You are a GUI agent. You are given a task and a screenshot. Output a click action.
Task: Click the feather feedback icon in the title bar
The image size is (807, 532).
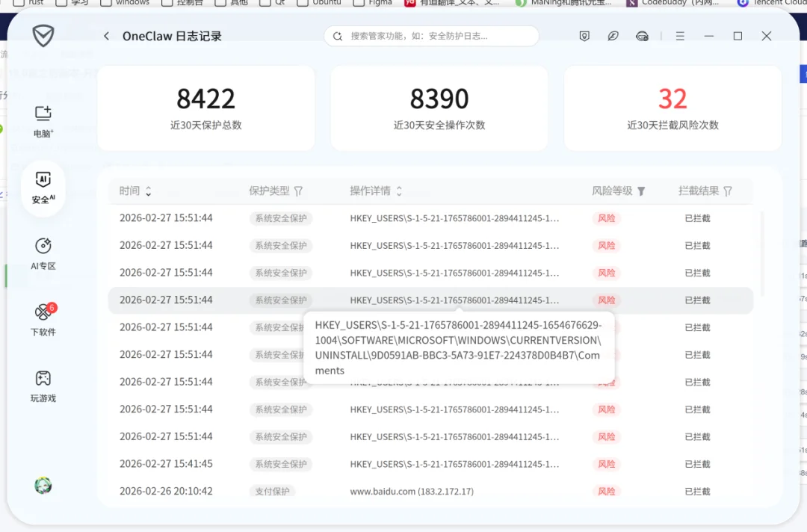point(613,35)
